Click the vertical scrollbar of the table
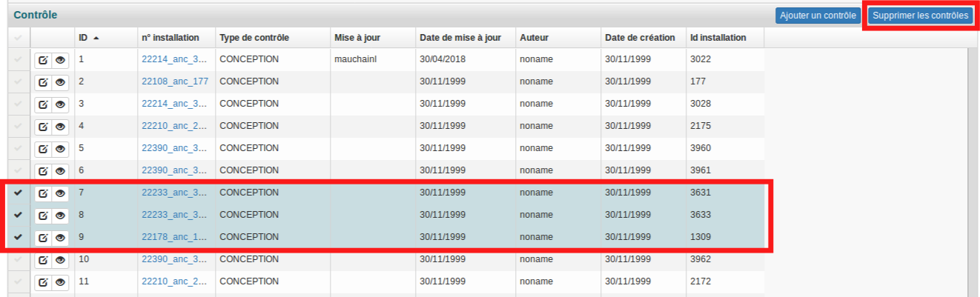The height and width of the screenshot is (297, 980). pos(973,172)
